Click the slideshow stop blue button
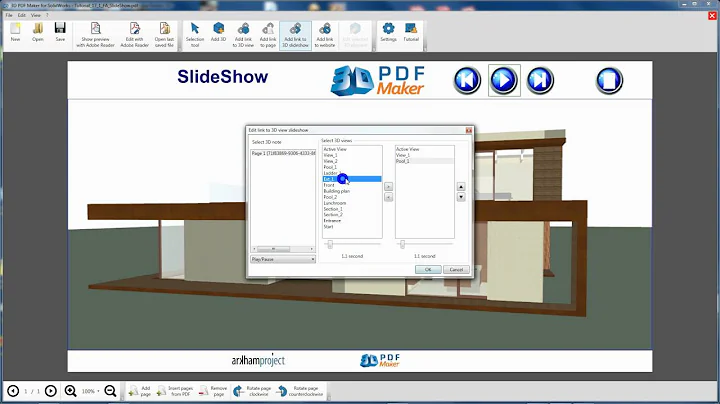 (609, 80)
